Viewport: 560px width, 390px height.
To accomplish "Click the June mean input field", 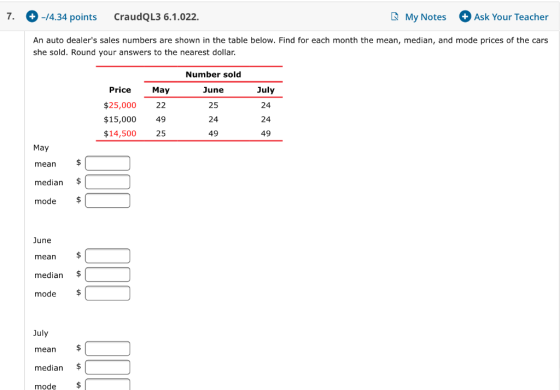I will pos(108,256).
